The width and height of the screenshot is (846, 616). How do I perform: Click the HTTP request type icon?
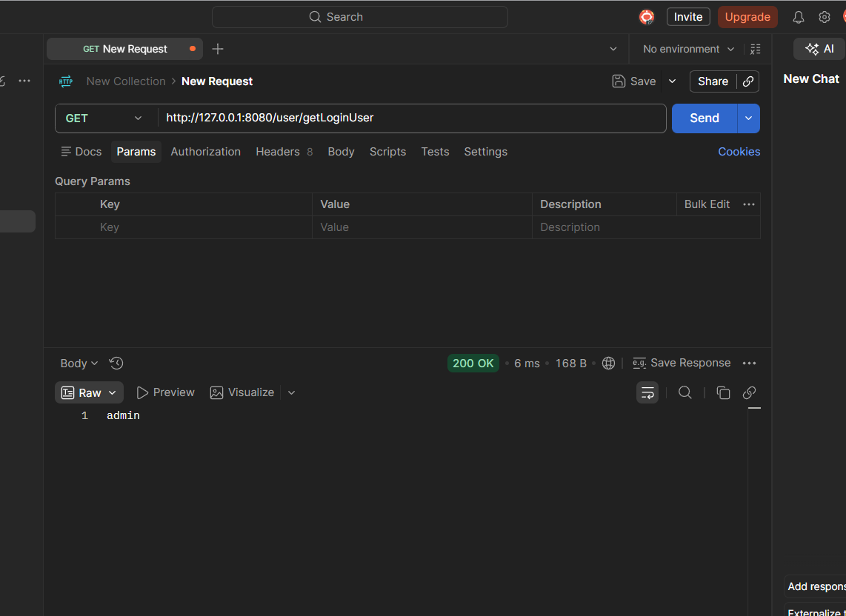click(66, 81)
